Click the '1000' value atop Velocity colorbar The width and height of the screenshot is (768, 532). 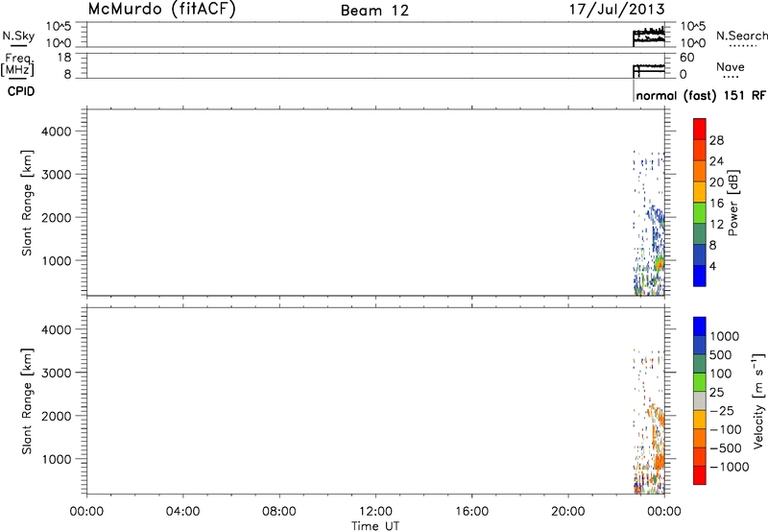[725, 336]
